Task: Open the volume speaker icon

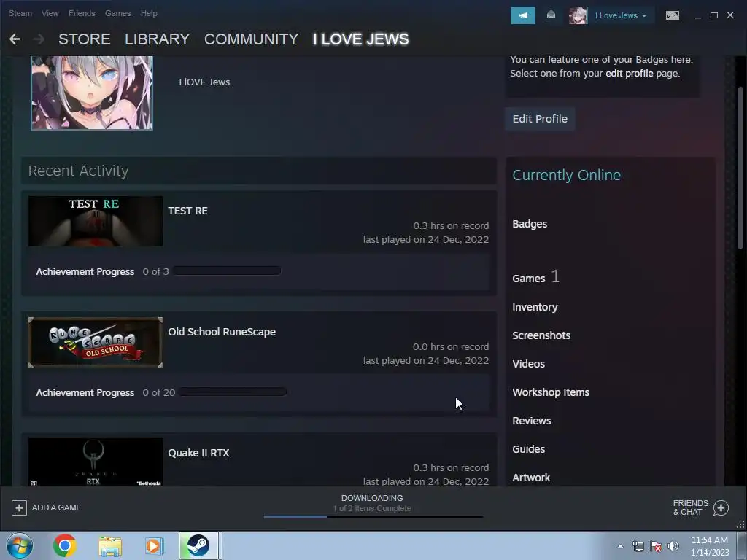Action: tap(673, 546)
